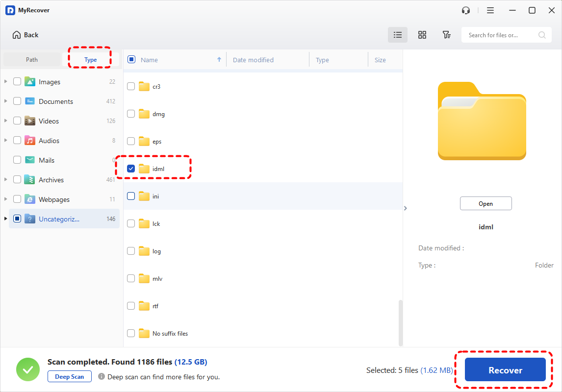Screen dimensions: 562x392
Task: Click the headset support icon
Action: pos(466,10)
